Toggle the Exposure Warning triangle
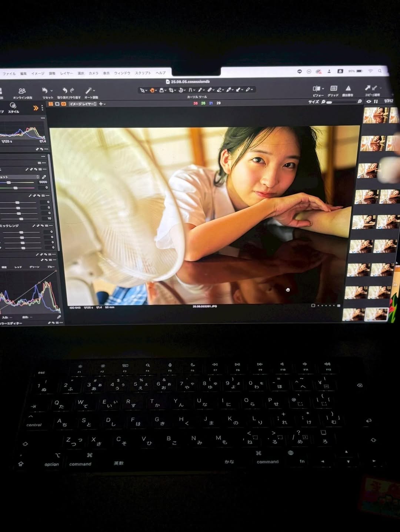Screen dimensions: 400x532 348,88
